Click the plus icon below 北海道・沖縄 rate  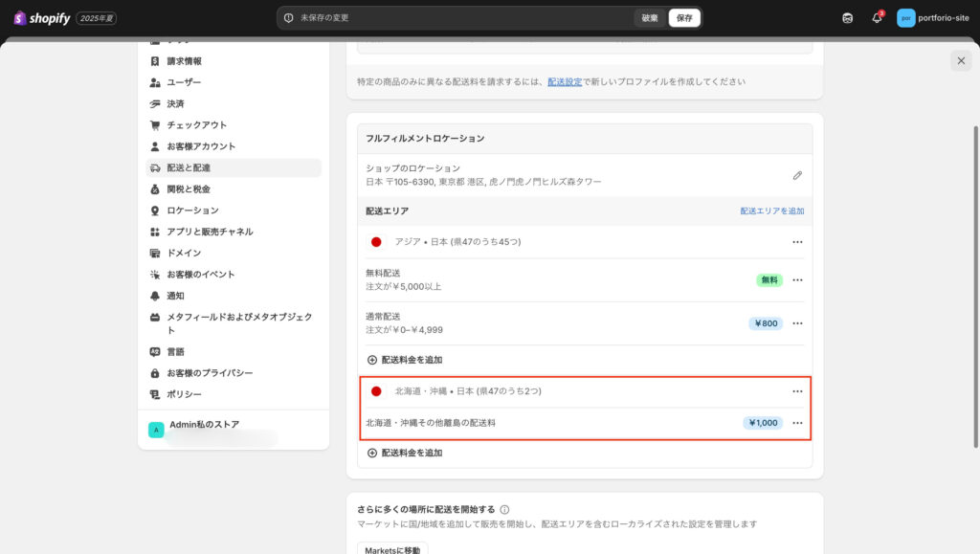(372, 453)
